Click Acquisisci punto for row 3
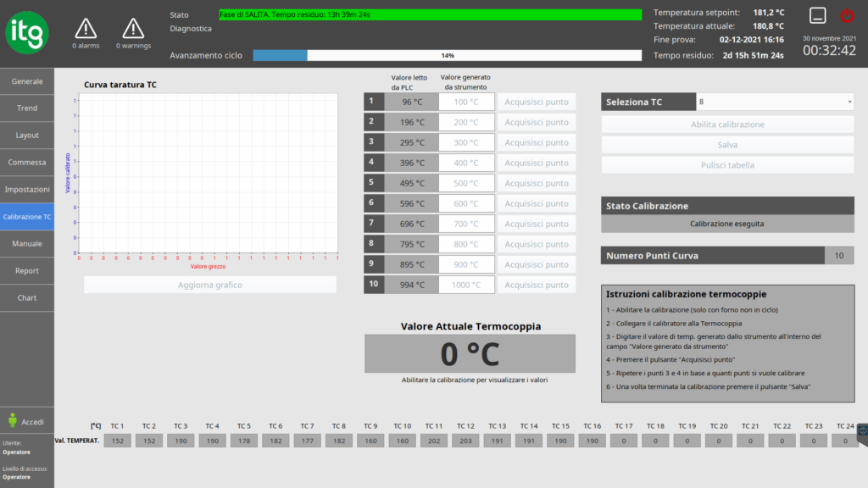The image size is (868, 488). [537, 142]
